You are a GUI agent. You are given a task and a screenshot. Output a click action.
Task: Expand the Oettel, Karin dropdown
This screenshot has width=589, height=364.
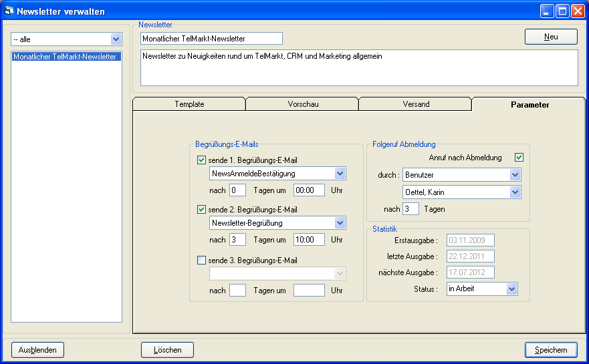pos(515,192)
